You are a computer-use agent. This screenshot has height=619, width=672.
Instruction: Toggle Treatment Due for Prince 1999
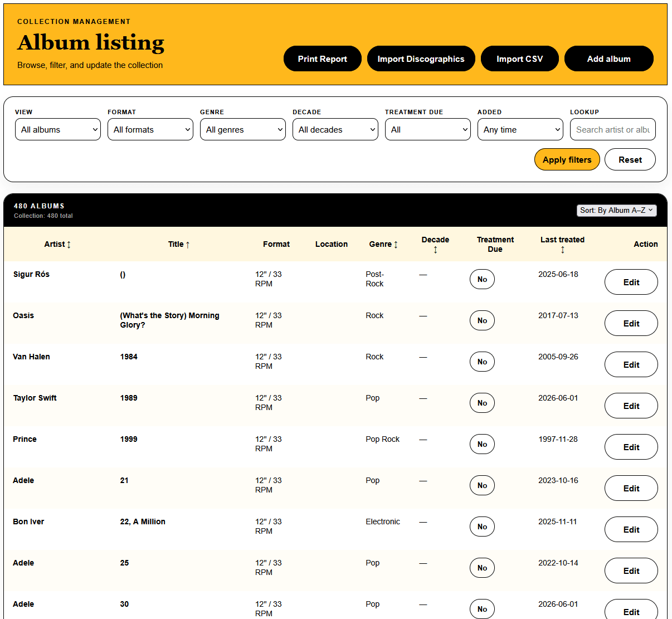pos(482,444)
